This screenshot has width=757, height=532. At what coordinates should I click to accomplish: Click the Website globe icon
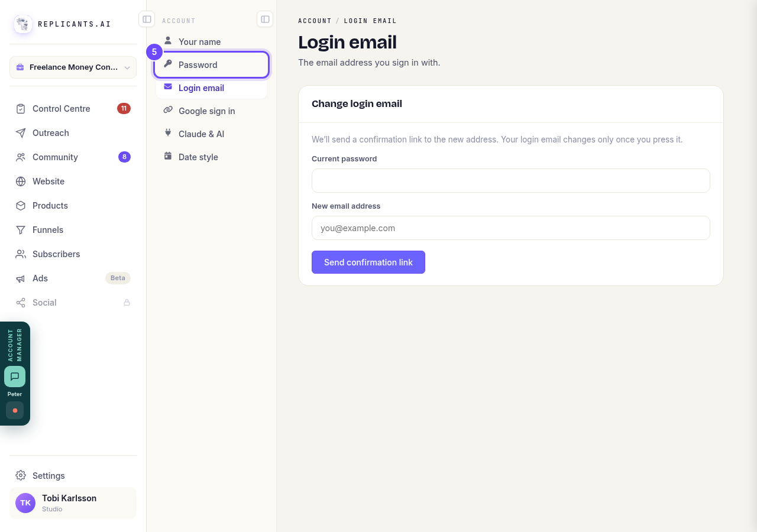point(21,181)
